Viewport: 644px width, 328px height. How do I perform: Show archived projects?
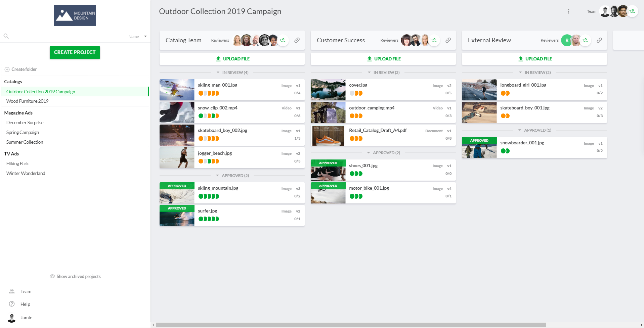click(x=75, y=276)
